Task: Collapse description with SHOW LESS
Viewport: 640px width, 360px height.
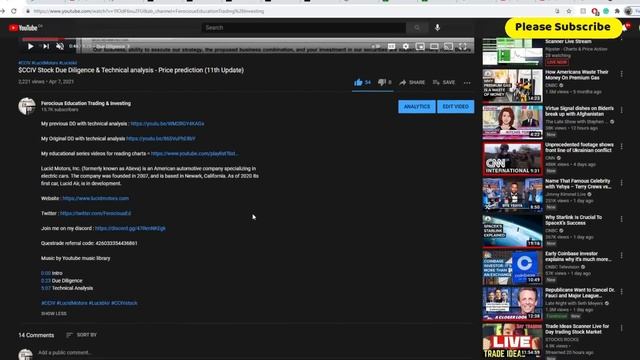Action: pyautogui.click(x=53, y=313)
